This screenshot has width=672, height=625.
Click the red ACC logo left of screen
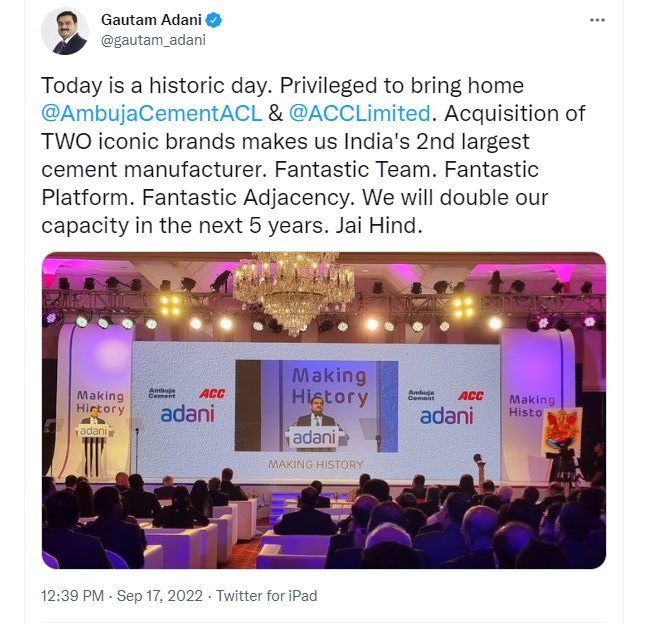[212, 394]
